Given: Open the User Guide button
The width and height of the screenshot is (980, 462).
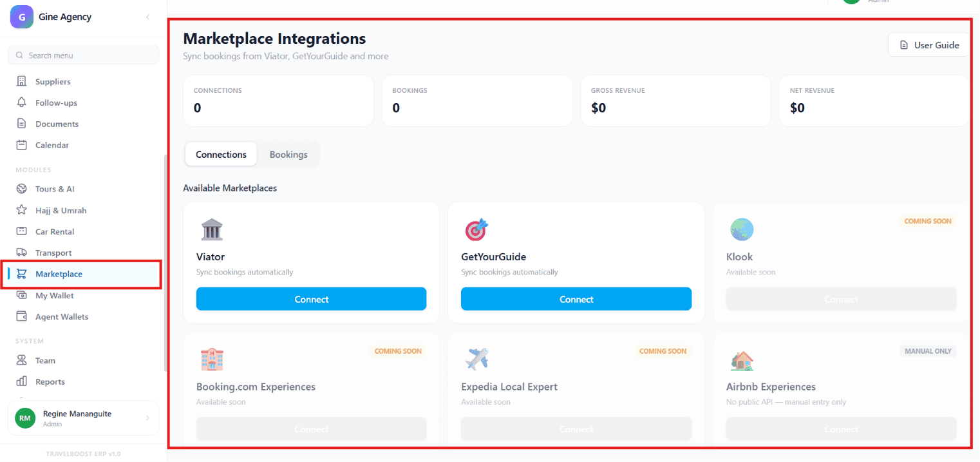Looking at the screenshot, I should tap(928, 45).
